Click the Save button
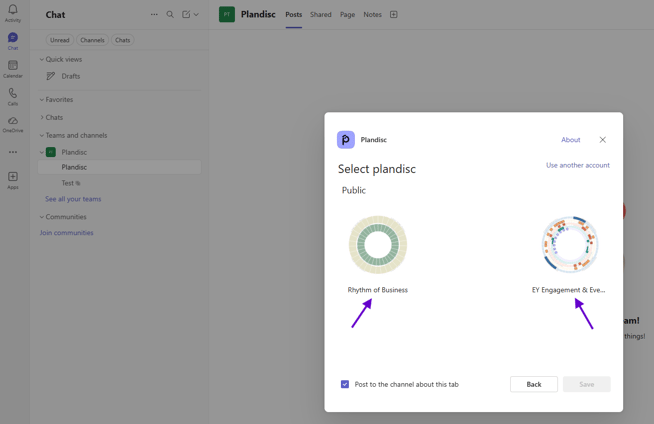The image size is (654, 424). [x=586, y=384]
